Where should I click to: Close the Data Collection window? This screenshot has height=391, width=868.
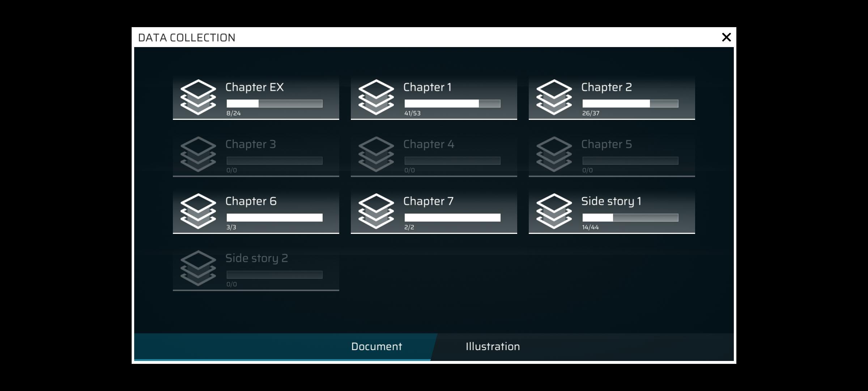[x=726, y=37]
